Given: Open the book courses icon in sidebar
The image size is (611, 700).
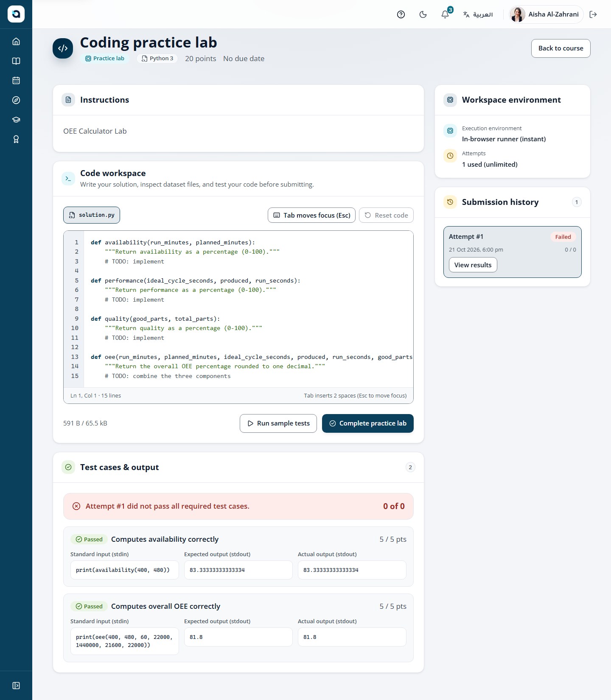Looking at the screenshot, I should (x=16, y=61).
